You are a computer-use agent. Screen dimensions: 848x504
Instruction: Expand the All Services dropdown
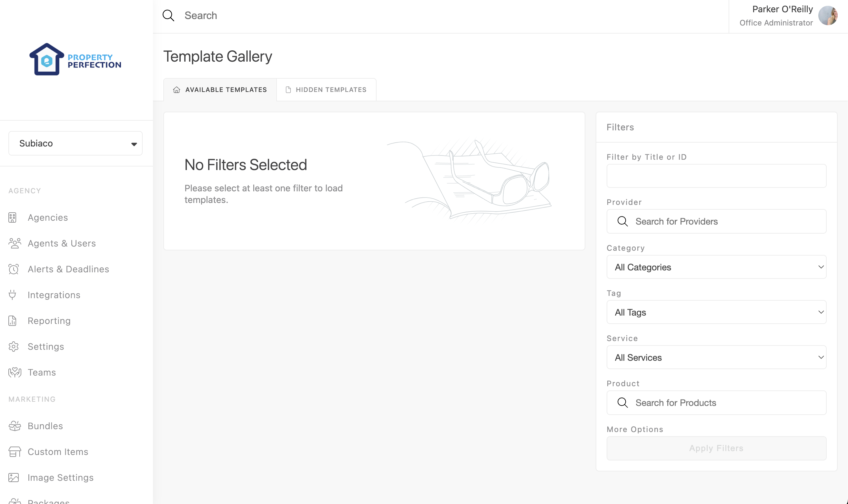[x=716, y=357]
